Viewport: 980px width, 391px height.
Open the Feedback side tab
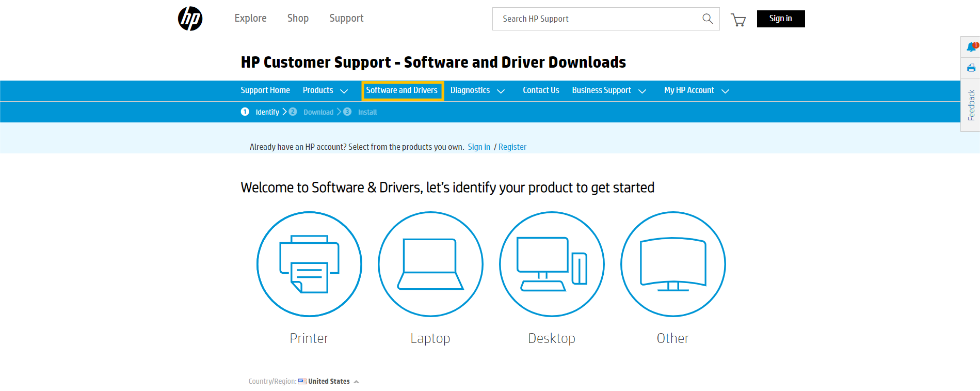pyautogui.click(x=971, y=105)
